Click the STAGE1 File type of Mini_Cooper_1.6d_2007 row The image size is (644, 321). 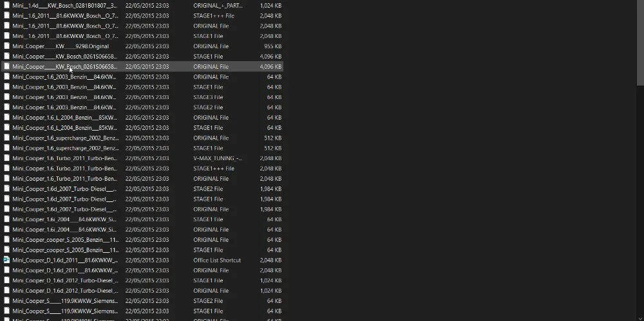208,199
